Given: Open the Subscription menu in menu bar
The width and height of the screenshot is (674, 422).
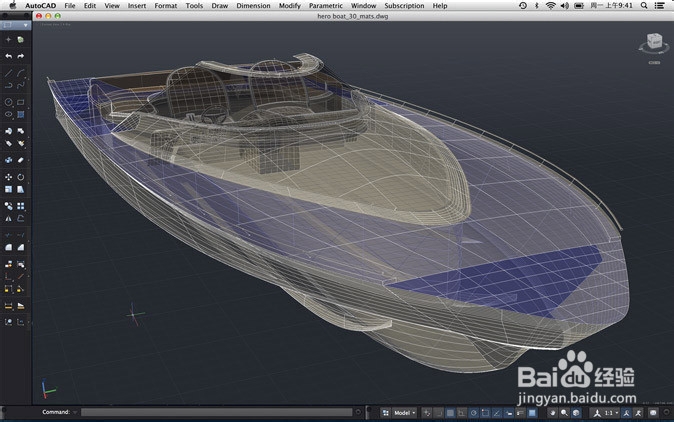Looking at the screenshot, I should (404, 6).
